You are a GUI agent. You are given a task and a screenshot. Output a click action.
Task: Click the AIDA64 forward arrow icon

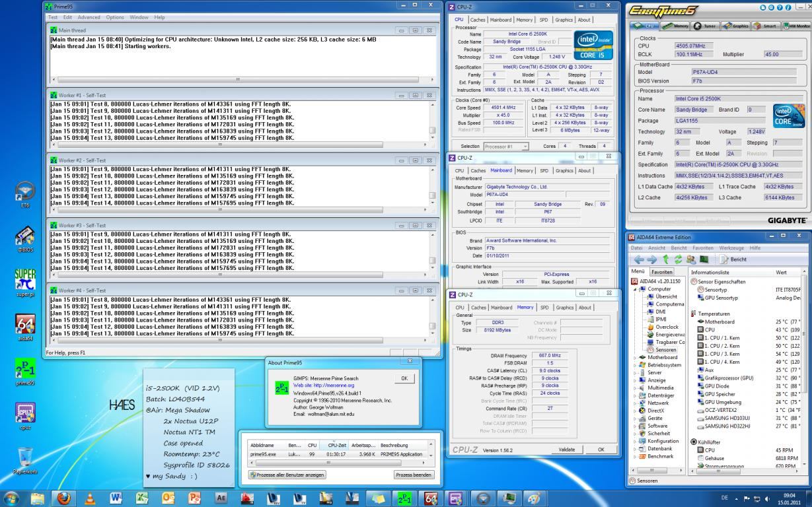[x=651, y=259]
